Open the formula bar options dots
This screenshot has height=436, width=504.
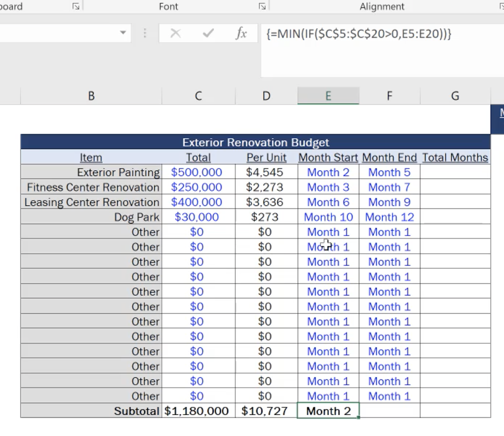(145, 33)
